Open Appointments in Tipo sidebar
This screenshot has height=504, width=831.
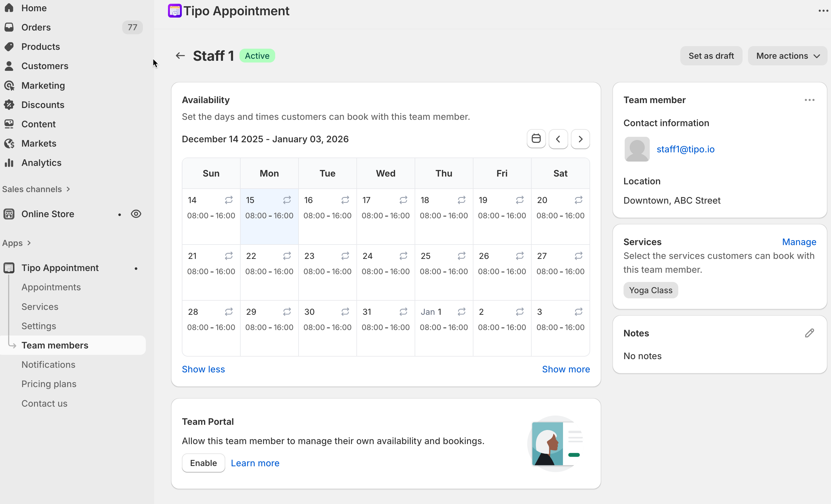click(51, 287)
